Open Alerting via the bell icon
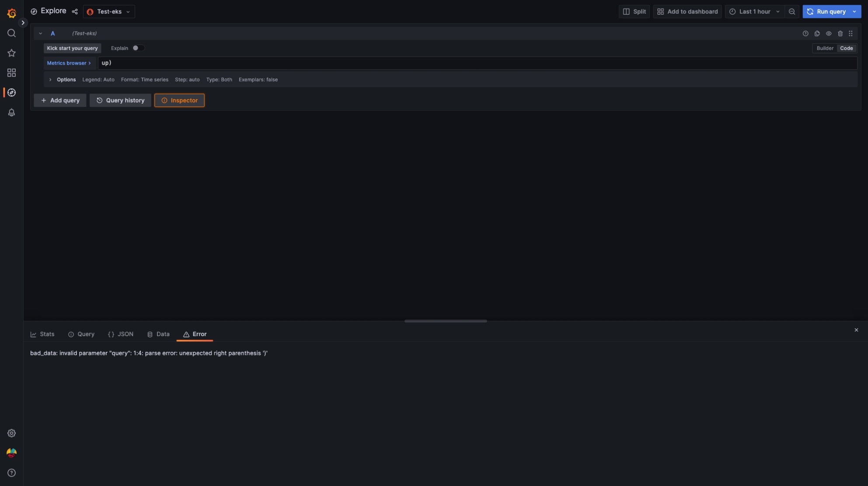This screenshot has height=486, width=868. pos(11,112)
